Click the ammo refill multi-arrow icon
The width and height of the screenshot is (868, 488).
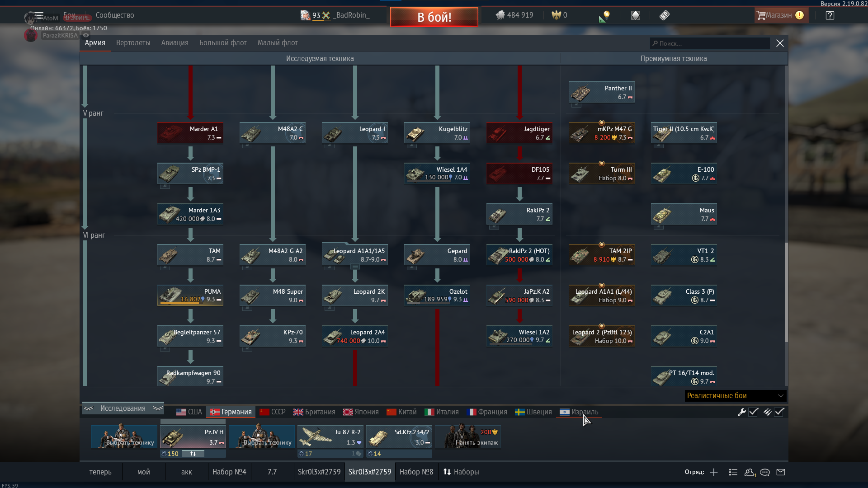(x=767, y=412)
